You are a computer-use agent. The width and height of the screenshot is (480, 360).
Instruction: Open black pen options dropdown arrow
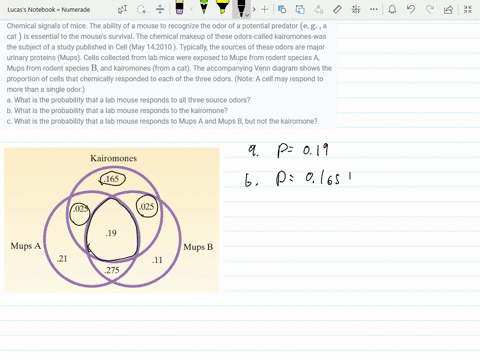click(247, 15)
